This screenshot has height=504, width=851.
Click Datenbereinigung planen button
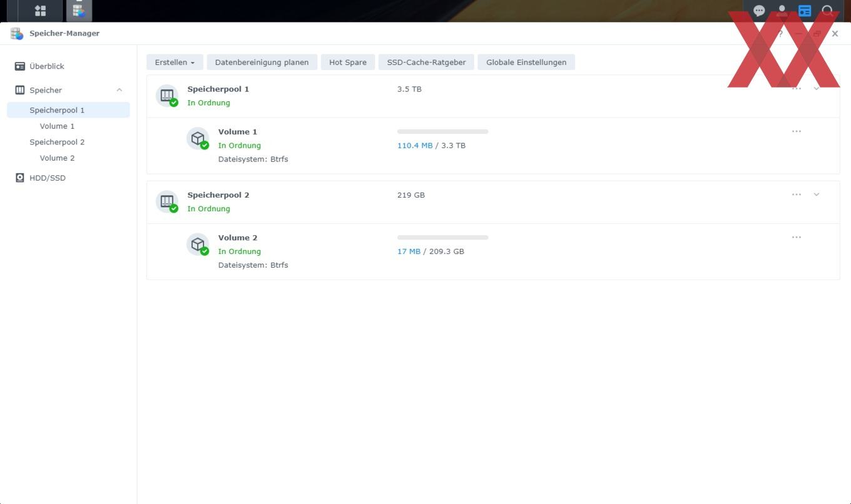tap(262, 62)
